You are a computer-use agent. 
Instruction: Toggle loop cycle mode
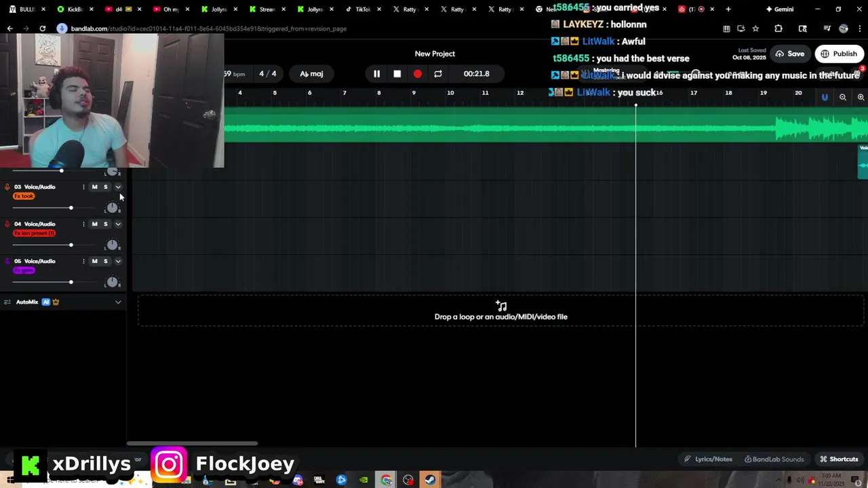click(437, 74)
